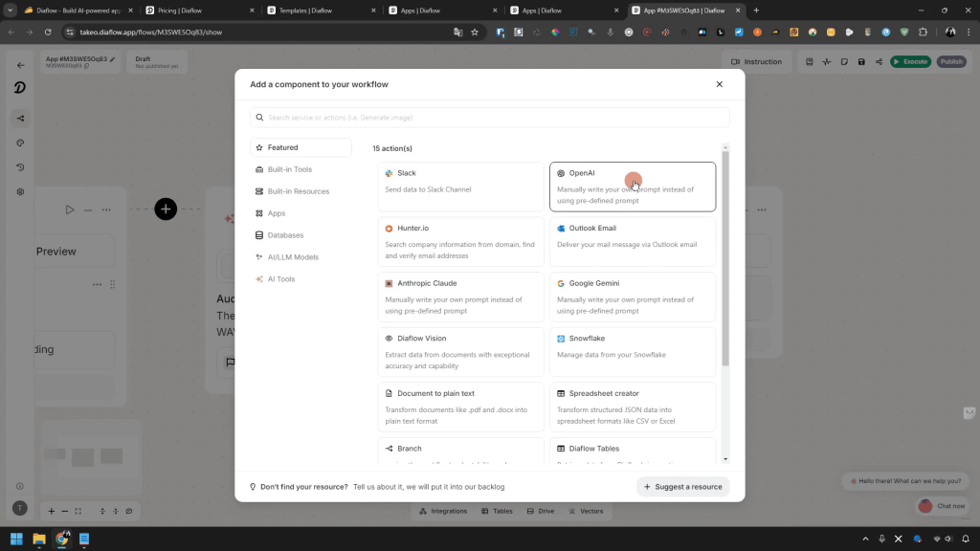Click the Execute button
The height and width of the screenshot is (551, 980).
pos(911,61)
